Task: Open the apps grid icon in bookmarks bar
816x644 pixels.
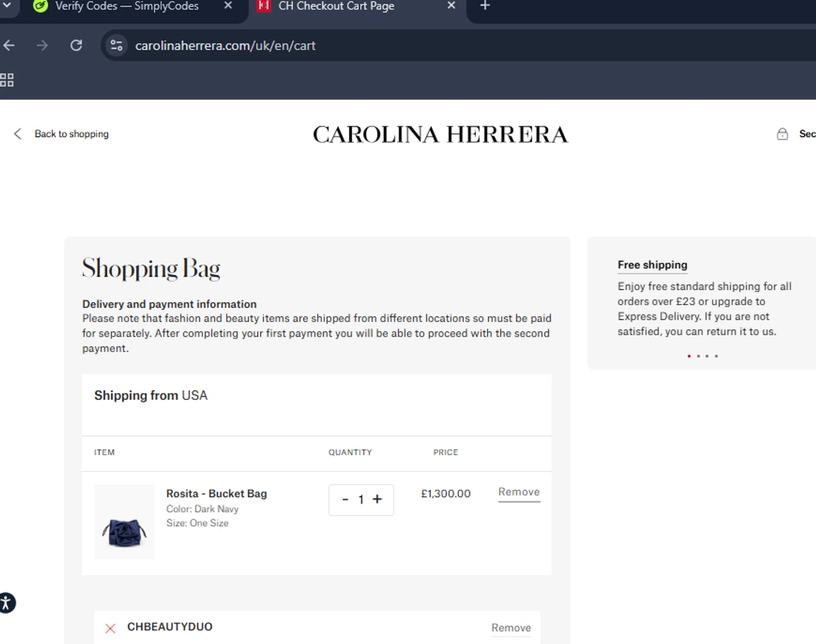Action: click(7, 80)
